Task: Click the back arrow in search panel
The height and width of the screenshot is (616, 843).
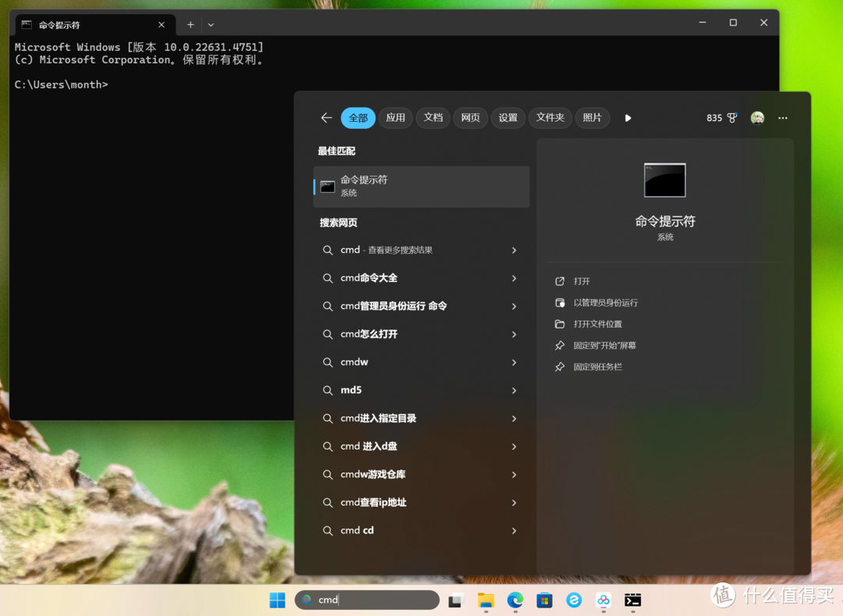Action: pos(326,118)
